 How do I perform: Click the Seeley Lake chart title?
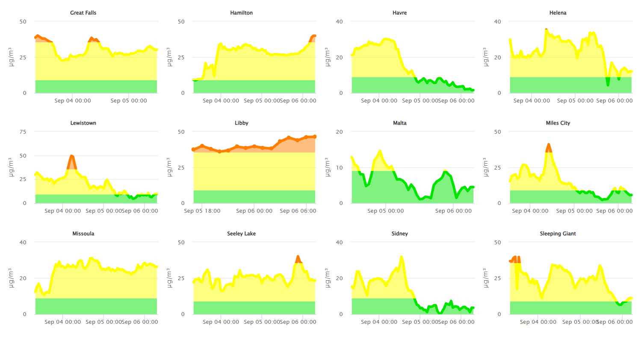[241, 234]
